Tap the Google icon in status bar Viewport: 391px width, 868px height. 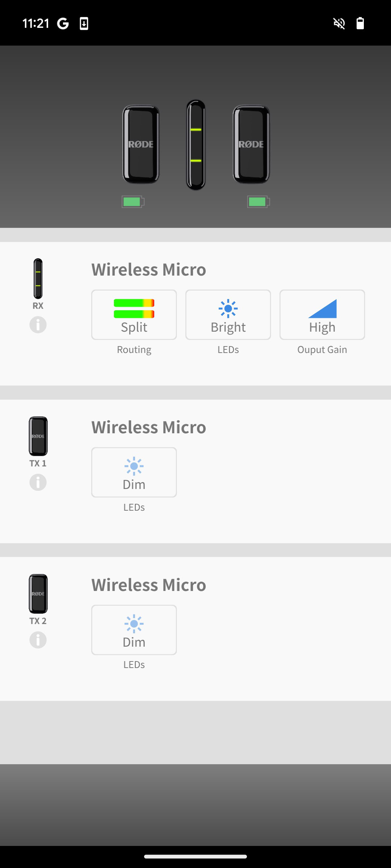pos(63,24)
